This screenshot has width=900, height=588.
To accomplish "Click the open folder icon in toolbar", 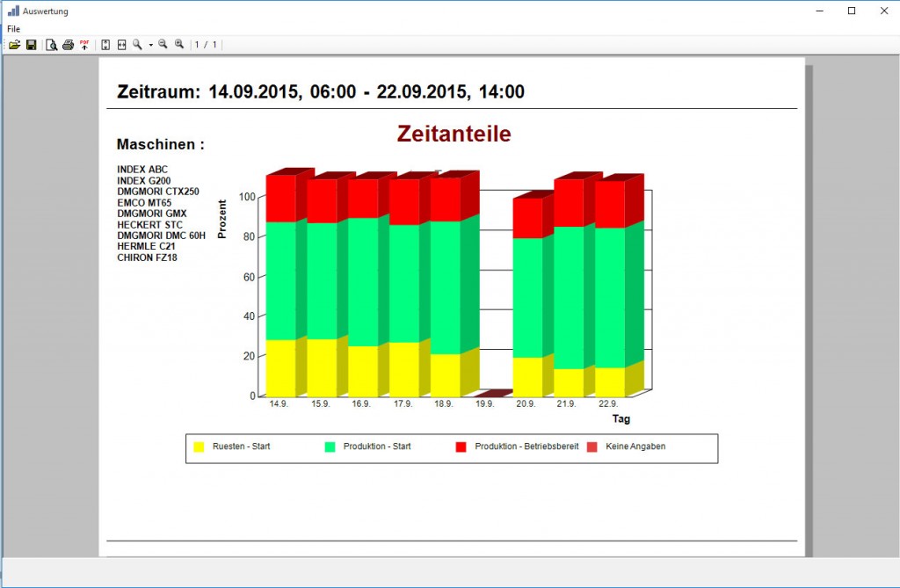I will point(15,45).
